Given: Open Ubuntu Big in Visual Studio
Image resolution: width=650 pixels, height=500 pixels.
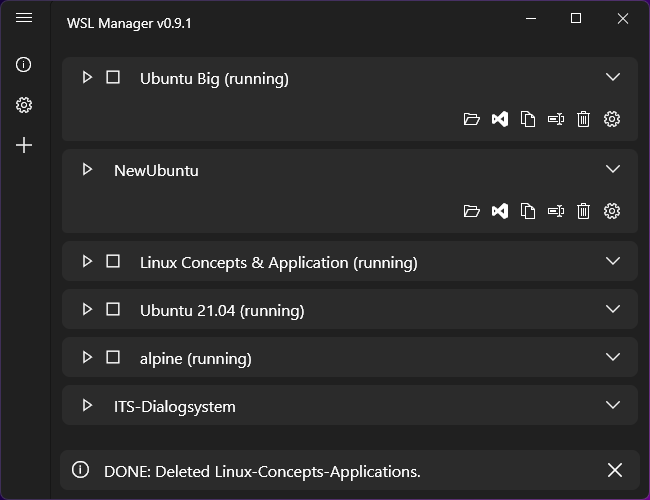Looking at the screenshot, I should pos(500,119).
